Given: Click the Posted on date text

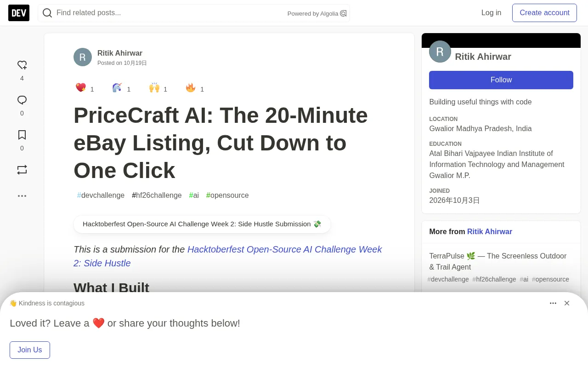Looking at the screenshot, I should tap(122, 63).
